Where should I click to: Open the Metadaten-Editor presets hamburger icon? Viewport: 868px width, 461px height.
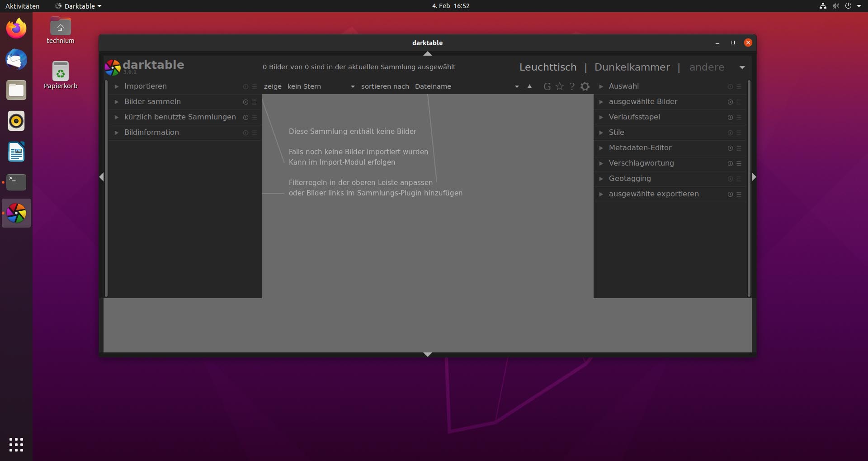coord(739,148)
